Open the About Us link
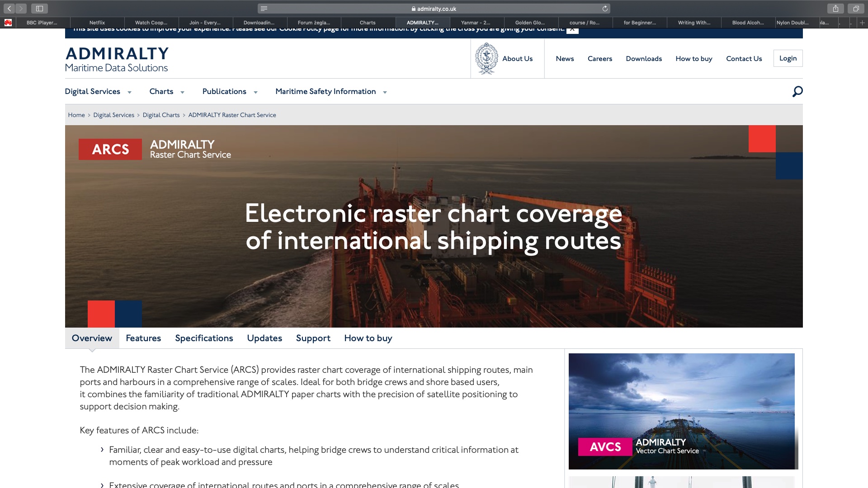This screenshot has height=488, width=868. click(x=517, y=59)
